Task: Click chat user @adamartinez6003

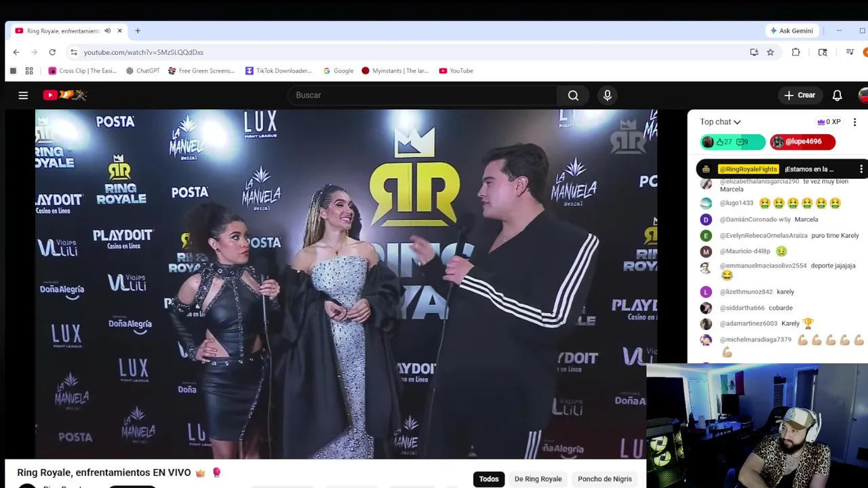Action: click(x=748, y=324)
